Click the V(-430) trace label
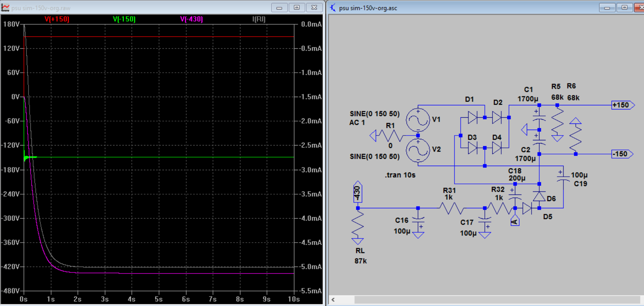The width and height of the screenshot is (644, 306). (x=191, y=19)
